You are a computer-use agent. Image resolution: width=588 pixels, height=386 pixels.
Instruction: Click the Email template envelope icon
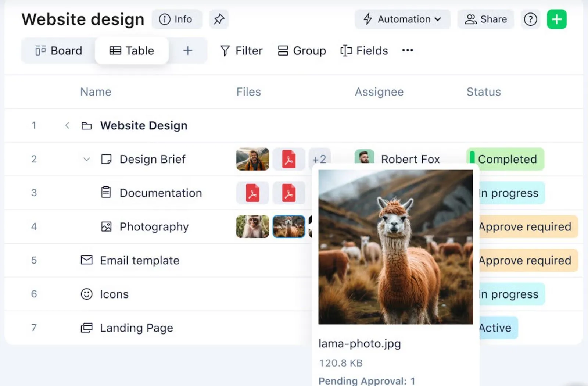click(87, 260)
